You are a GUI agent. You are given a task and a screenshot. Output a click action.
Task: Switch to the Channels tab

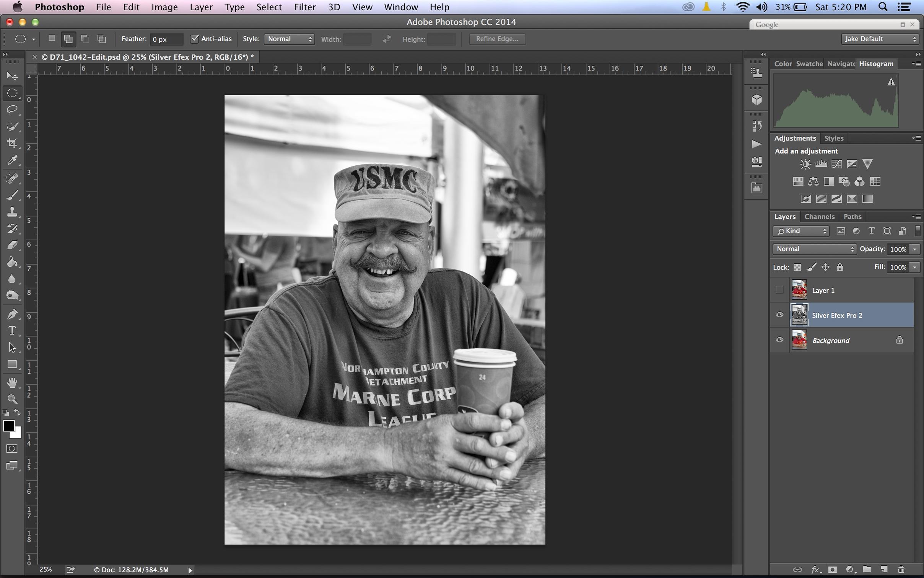click(819, 217)
